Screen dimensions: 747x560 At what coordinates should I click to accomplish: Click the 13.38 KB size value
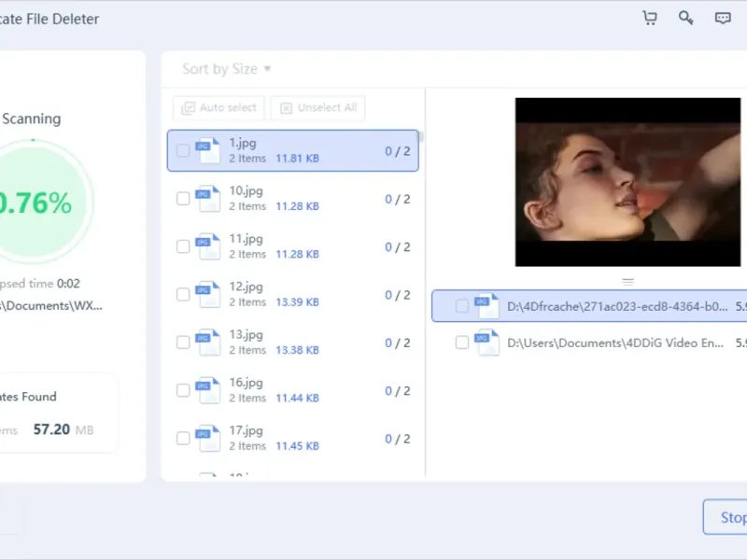pos(297,350)
